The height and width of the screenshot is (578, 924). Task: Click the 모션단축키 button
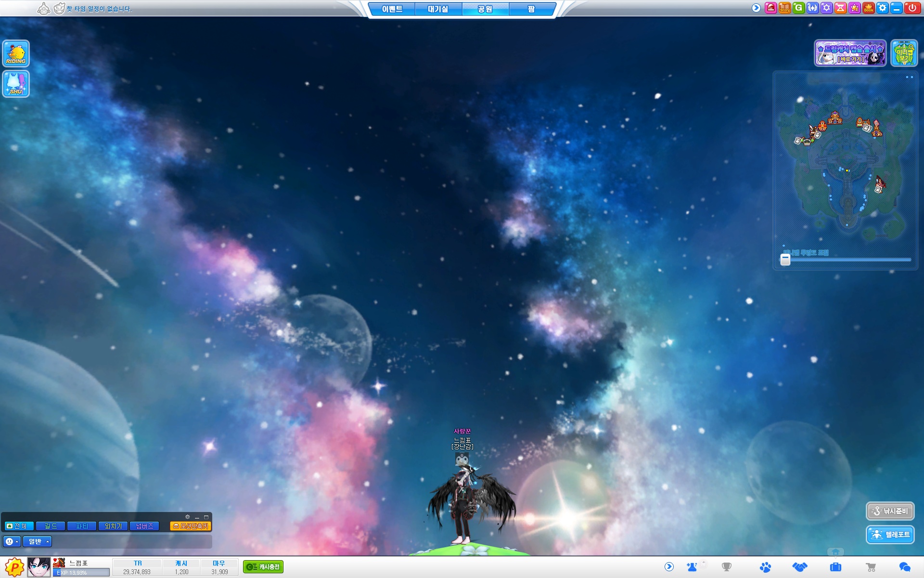coord(191,526)
